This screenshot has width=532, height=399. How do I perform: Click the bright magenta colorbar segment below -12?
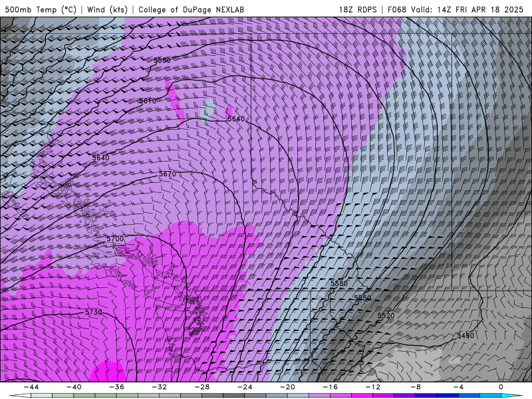[362, 396]
